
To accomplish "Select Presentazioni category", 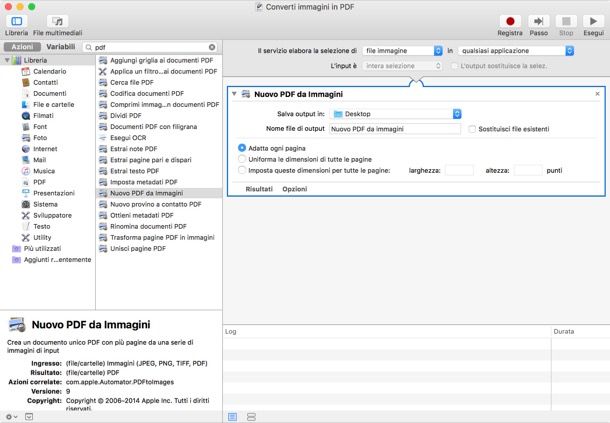I will (54, 193).
